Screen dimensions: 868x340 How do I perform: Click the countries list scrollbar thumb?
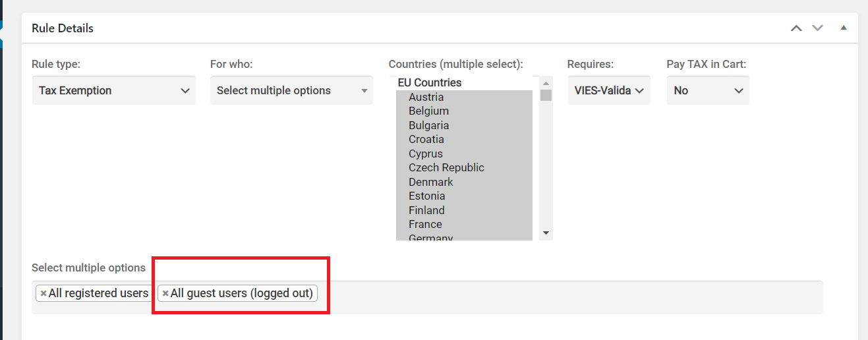(546, 95)
